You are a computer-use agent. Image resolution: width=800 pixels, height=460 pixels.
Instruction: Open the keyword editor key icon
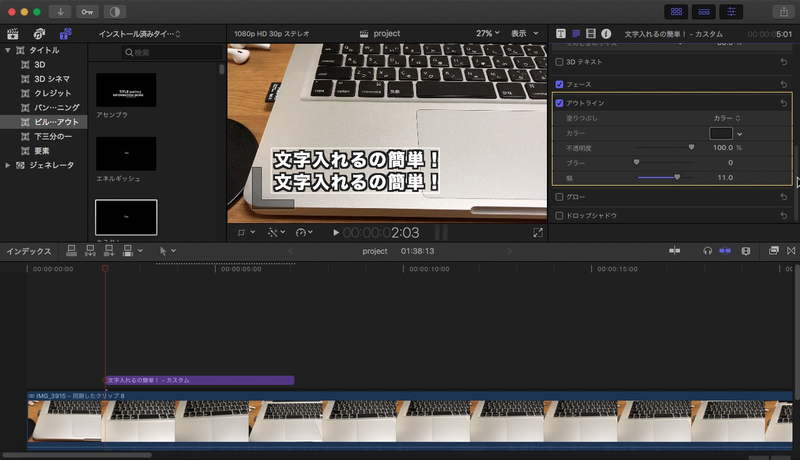pyautogui.click(x=87, y=12)
